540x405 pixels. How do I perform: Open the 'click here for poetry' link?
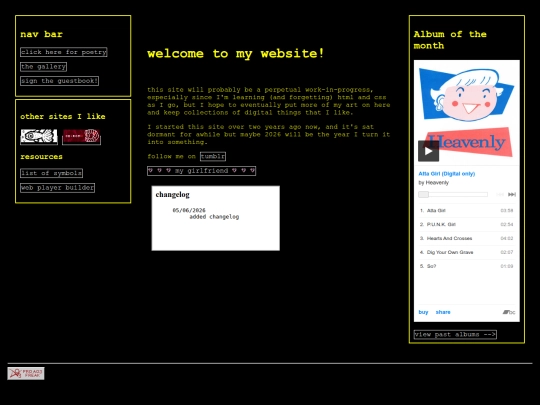point(64,52)
